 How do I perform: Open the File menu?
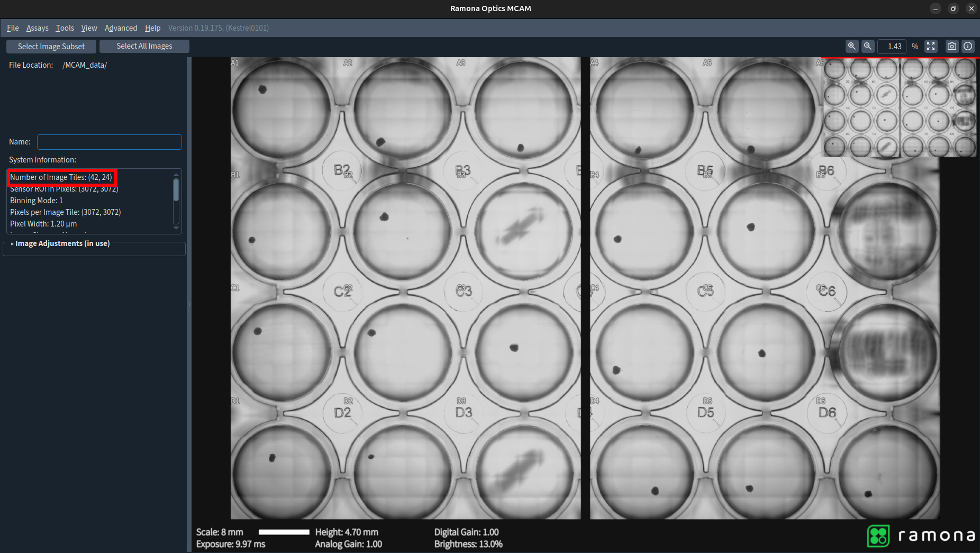tap(13, 28)
